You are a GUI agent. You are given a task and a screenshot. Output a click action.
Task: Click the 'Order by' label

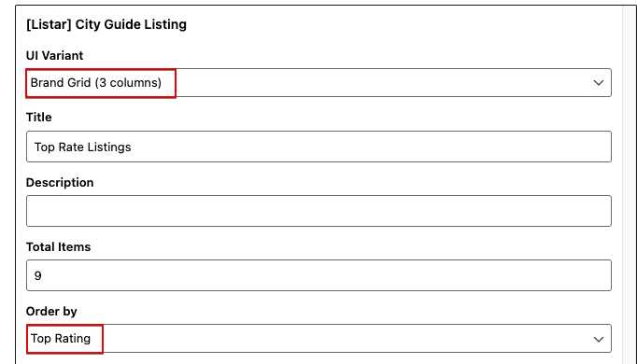click(x=51, y=311)
